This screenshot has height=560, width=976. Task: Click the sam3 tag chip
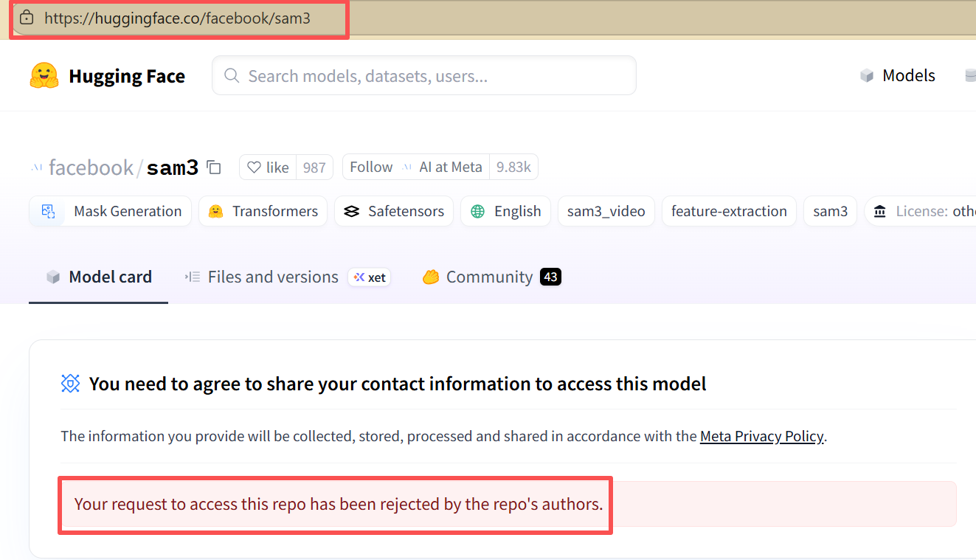pos(831,212)
